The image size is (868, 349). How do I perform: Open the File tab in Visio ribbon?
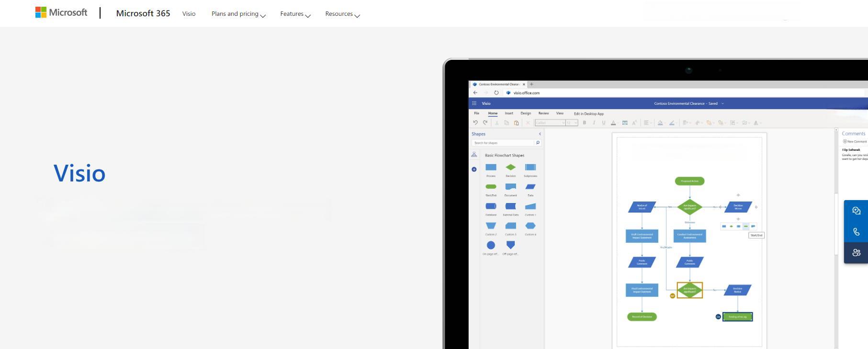(x=476, y=113)
